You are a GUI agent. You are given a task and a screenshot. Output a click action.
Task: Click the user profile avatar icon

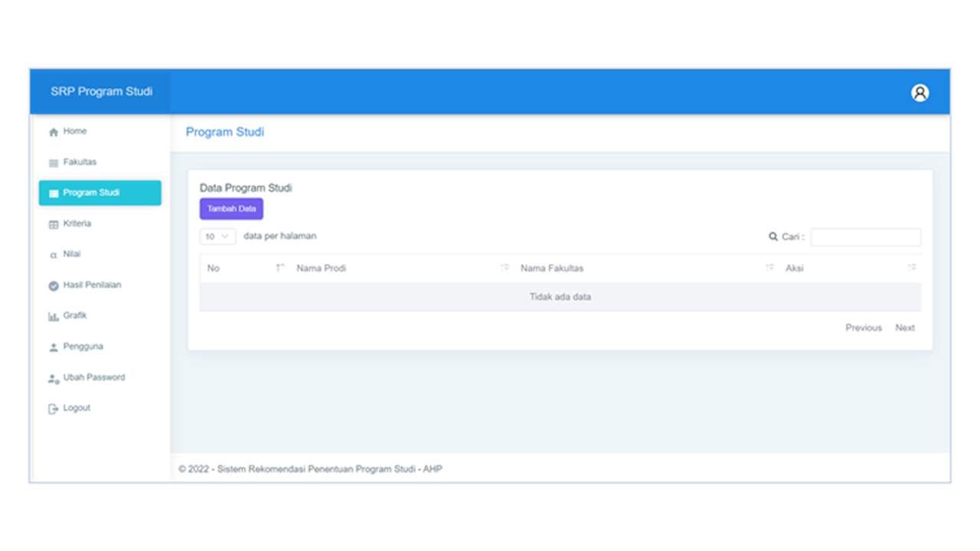(920, 93)
